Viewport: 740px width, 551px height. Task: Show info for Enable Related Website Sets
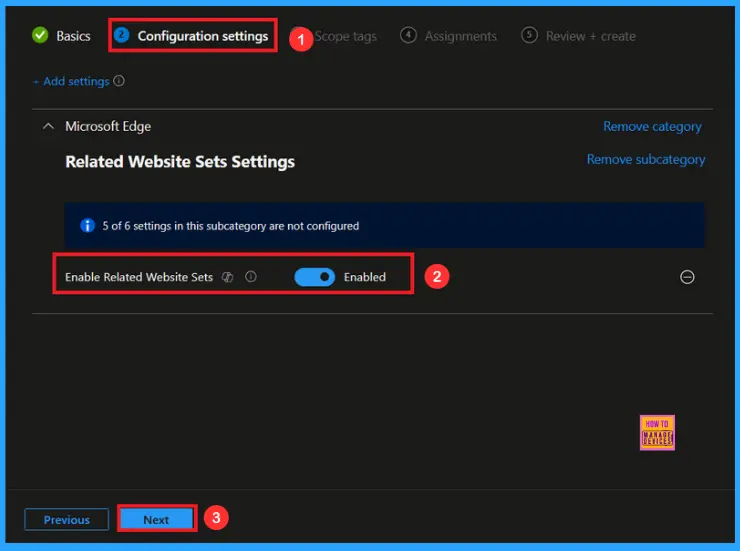(x=251, y=276)
